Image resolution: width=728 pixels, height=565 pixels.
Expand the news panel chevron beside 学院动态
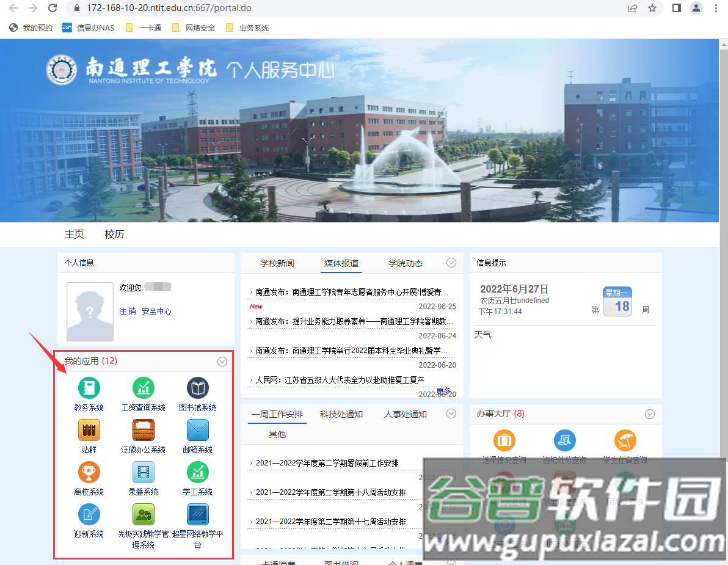[451, 263]
